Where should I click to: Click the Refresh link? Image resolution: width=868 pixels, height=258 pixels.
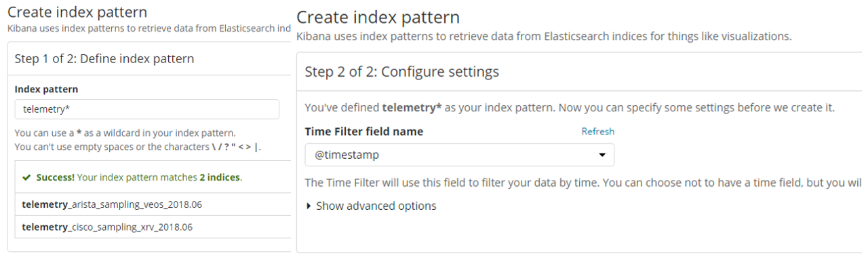tap(598, 132)
